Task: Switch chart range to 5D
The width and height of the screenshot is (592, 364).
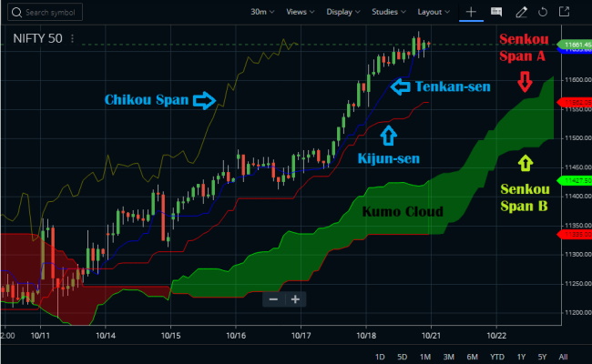Action: [x=403, y=355]
